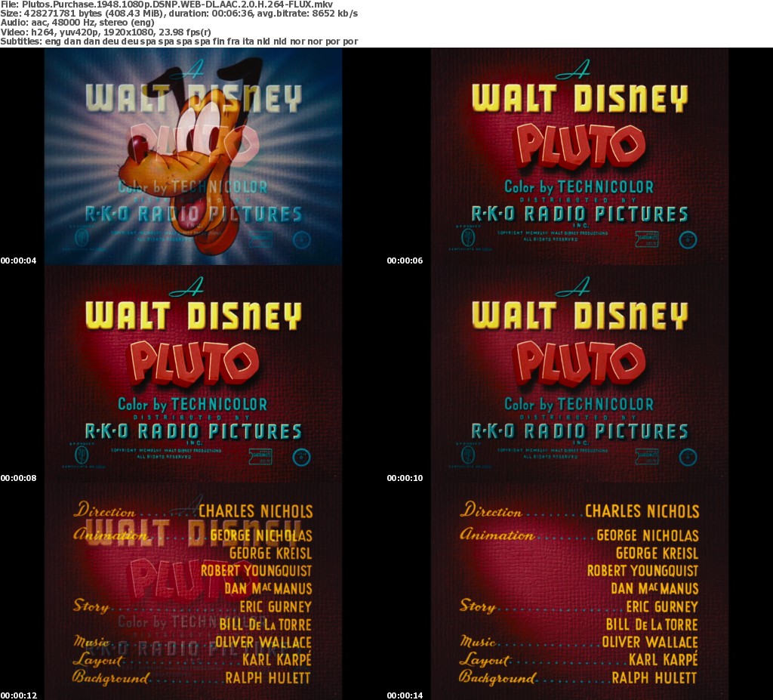Select the clean credits thumbnail at 00:00:14
The image size is (773, 700).
pos(580,591)
